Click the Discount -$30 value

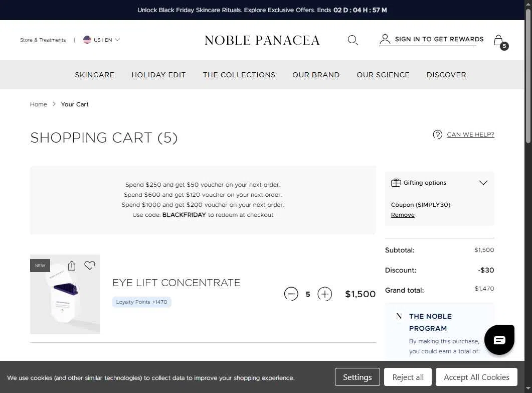[x=486, y=270]
